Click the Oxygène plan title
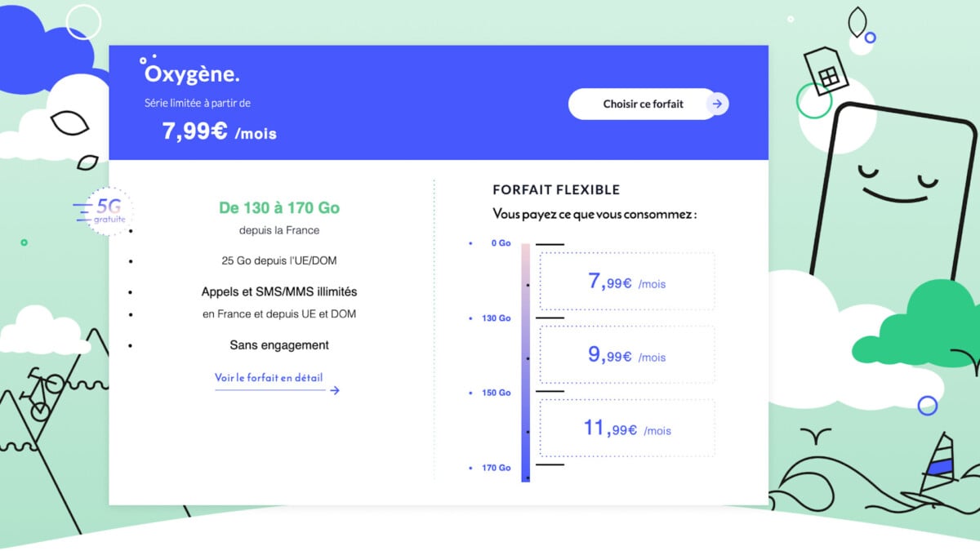The width and height of the screenshot is (980, 551). point(192,74)
